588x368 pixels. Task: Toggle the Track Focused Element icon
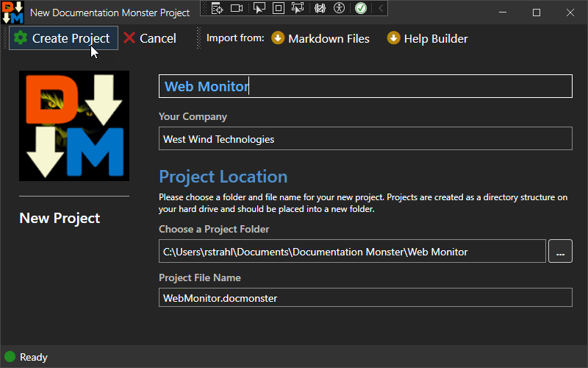pos(298,8)
